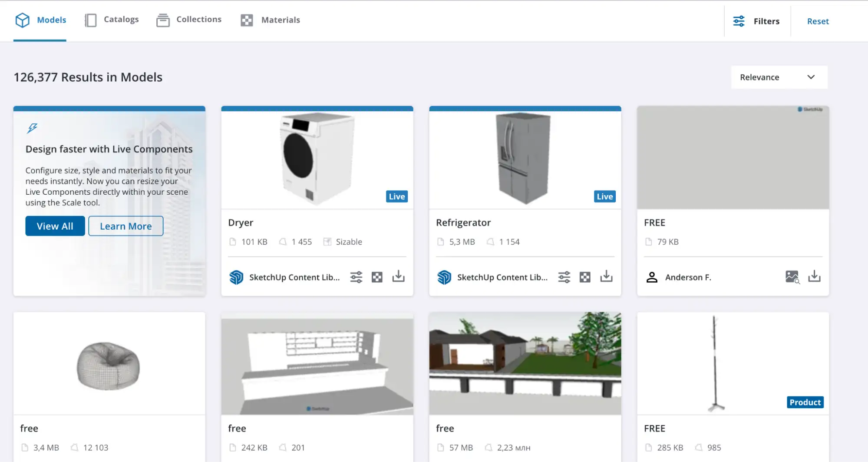Reset the search filters
Image resolution: width=868 pixels, height=462 pixels.
[x=818, y=21]
